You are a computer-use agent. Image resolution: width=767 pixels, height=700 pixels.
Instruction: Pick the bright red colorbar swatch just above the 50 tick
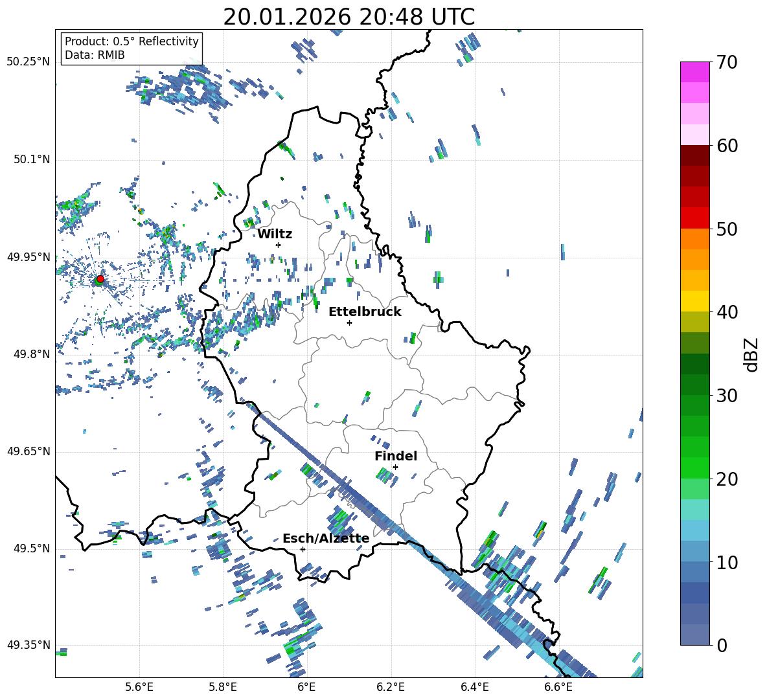click(x=694, y=218)
